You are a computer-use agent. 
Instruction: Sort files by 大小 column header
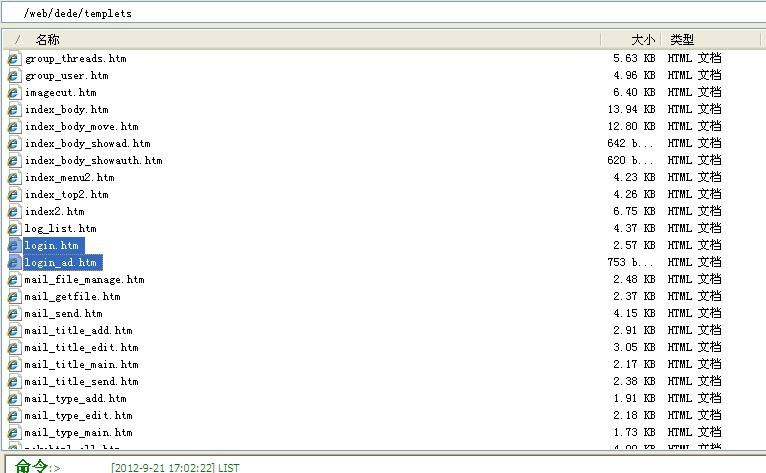point(642,39)
